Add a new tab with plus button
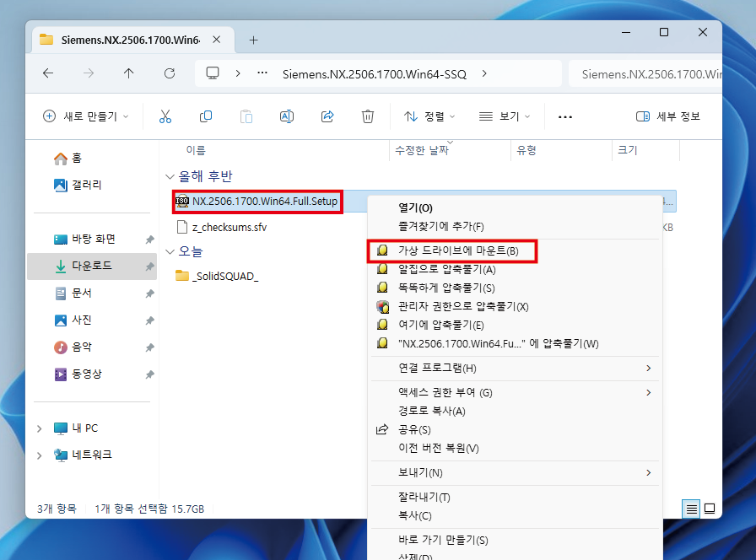This screenshot has height=560, width=756. coord(254,40)
